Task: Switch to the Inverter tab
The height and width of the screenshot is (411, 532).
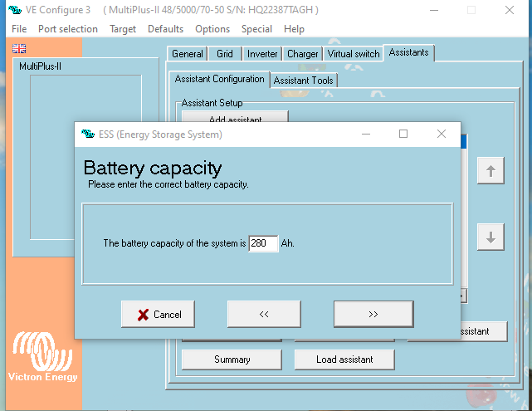Action: click(262, 54)
